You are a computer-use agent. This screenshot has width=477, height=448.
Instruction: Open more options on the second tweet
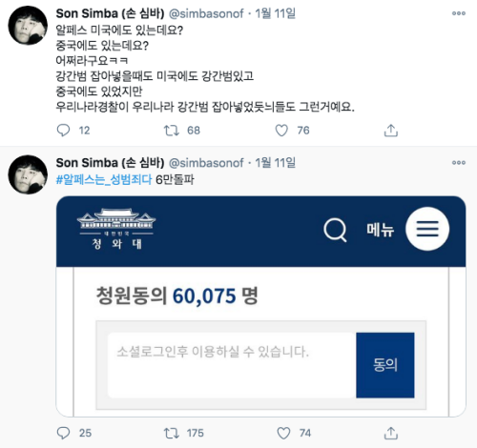459,163
